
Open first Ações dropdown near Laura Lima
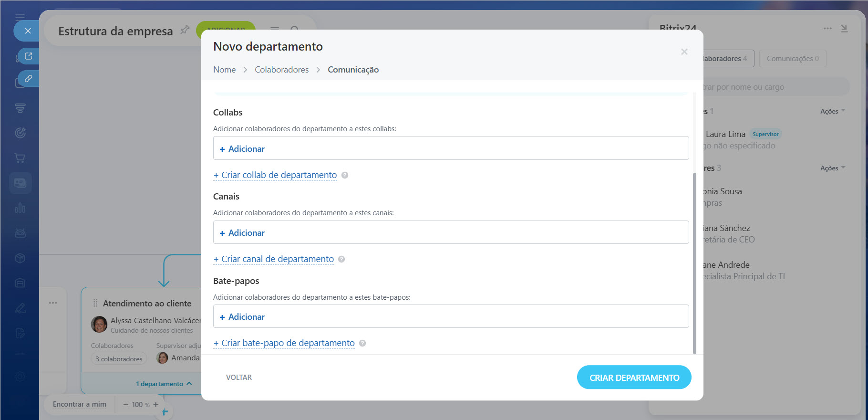[x=832, y=111]
